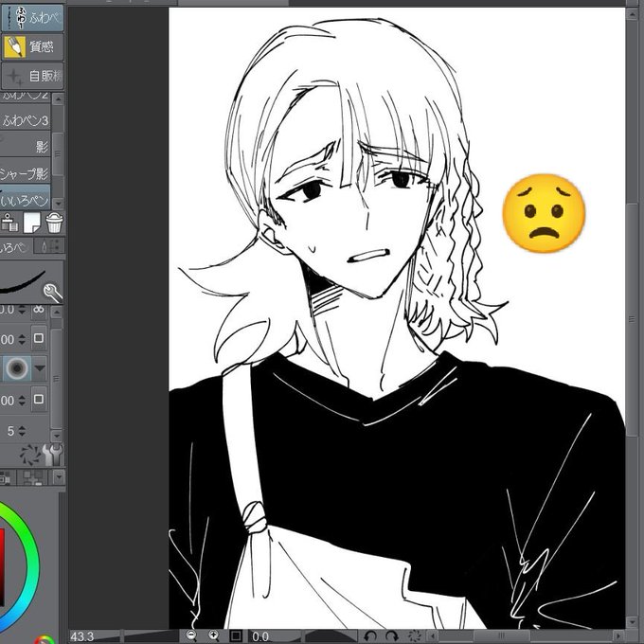Image resolution: width=644 pixels, height=644 pixels.
Task: Open the 自販機 sub tool group tab
Action: [x=32, y=76]
